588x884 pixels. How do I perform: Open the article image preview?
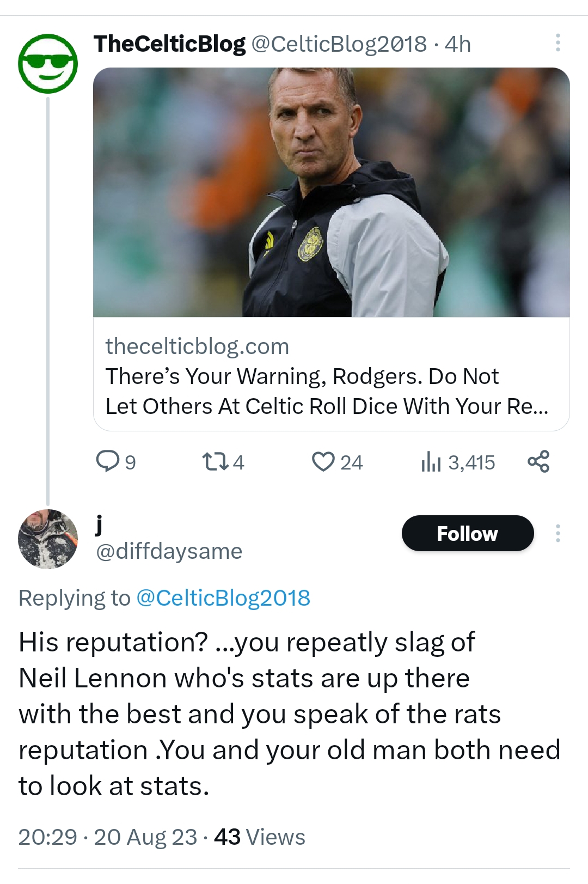coord(331,192)
